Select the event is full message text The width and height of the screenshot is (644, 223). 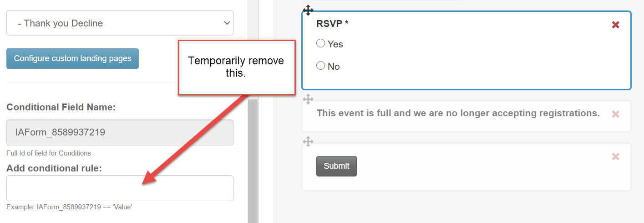pyautogui.click(x=458, y=113)
